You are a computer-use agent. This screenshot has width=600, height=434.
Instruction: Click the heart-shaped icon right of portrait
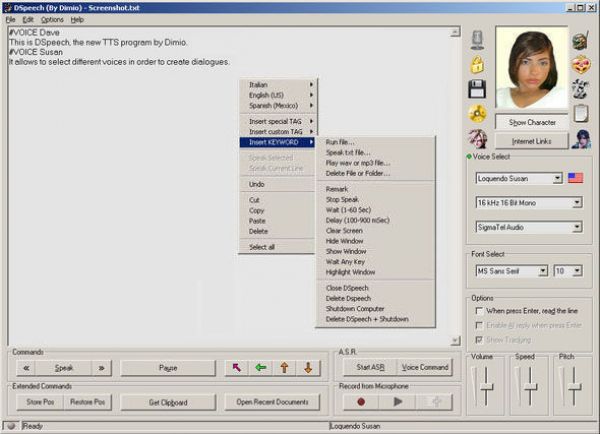click(x=581, y=64)
